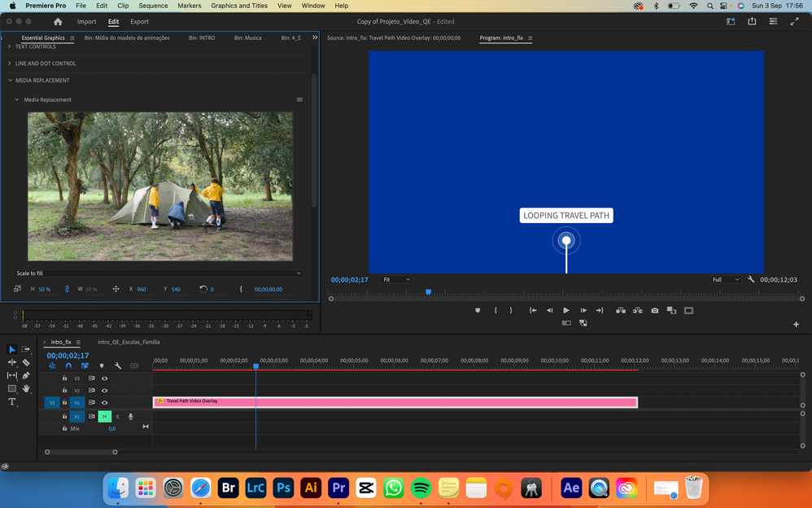The height and width of the screenshot is (508, 812).
Task: Switch to the Export workspace
Action: [x=139, y=22]
